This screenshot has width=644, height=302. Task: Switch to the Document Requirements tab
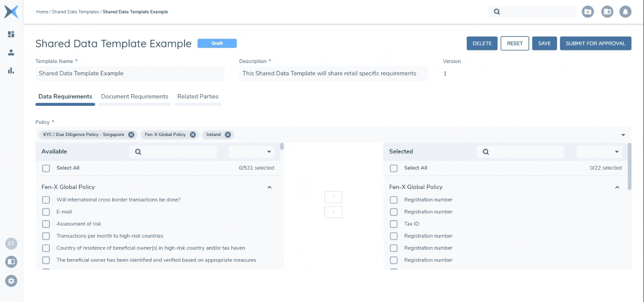pos(134,97)
